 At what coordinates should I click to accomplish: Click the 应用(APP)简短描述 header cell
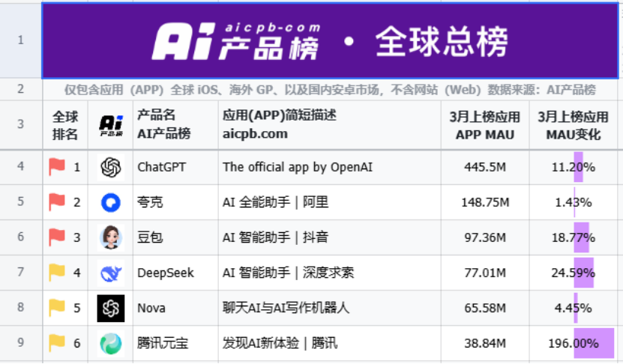point(329,125)
